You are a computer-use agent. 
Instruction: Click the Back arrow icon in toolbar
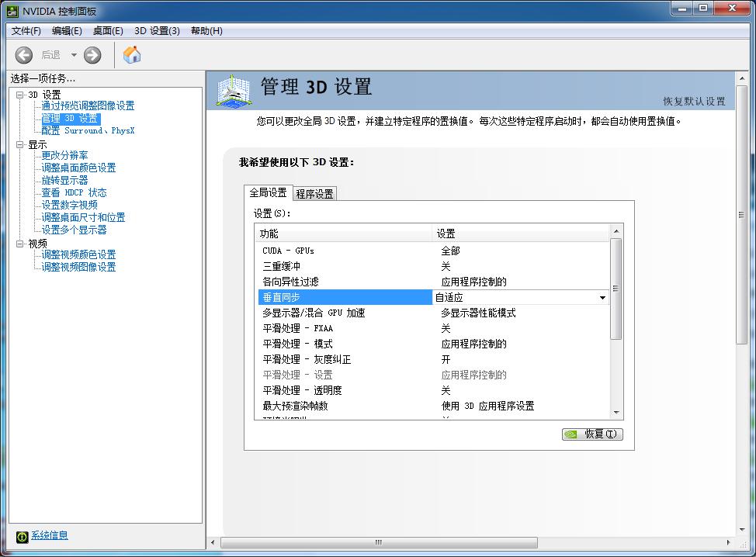[x=24, y=55]
